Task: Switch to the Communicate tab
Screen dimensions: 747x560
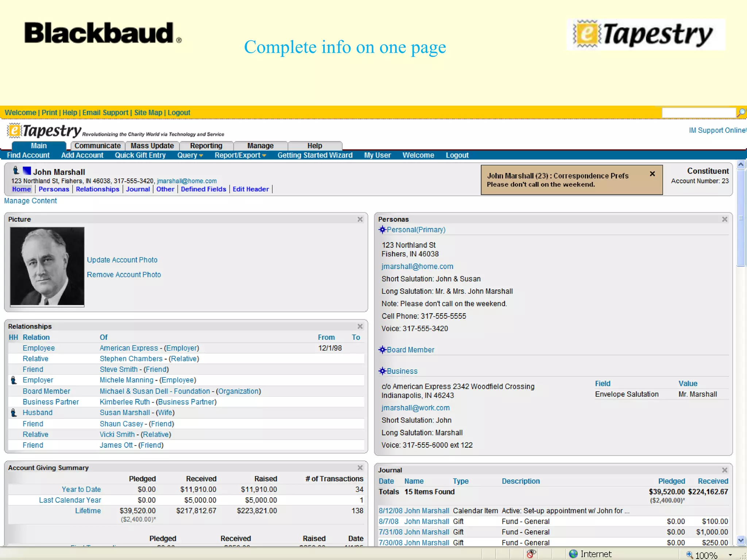Action: coord(97,146)
